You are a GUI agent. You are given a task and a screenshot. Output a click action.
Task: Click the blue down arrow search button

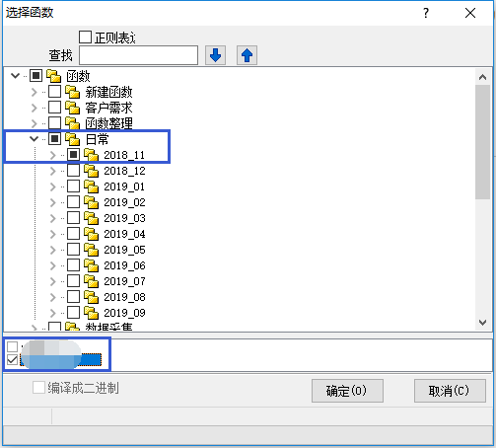(x=215, y=55)
